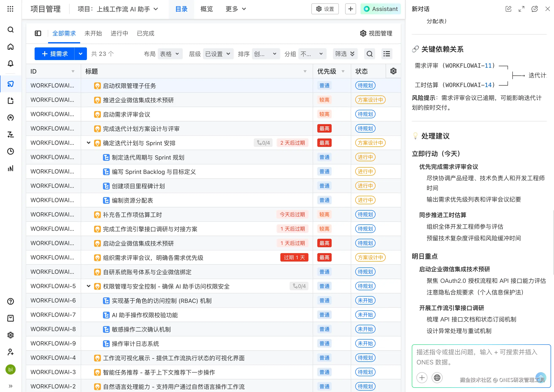
Task: Click the notification bell icon in sidebar
Action: [10, 63]
